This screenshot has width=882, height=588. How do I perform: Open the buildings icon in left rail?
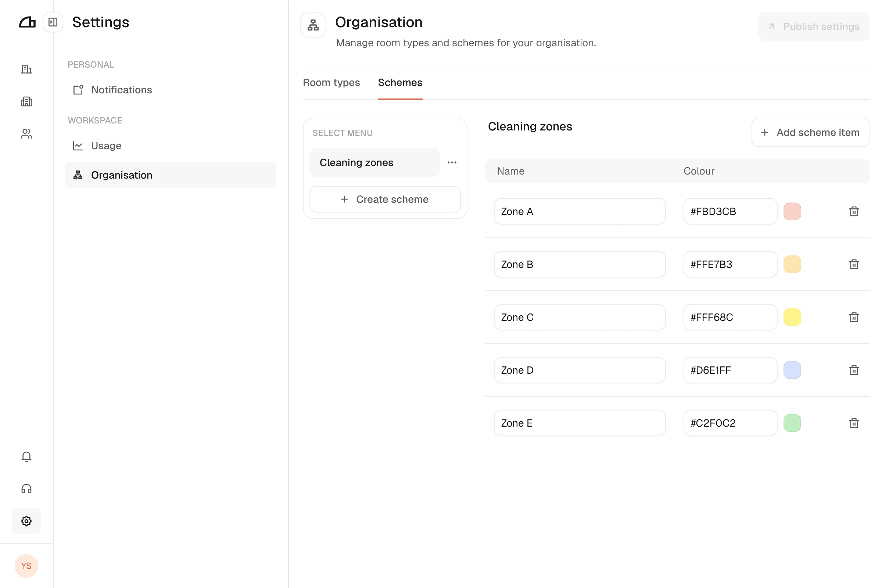click(x=26, y=69)
